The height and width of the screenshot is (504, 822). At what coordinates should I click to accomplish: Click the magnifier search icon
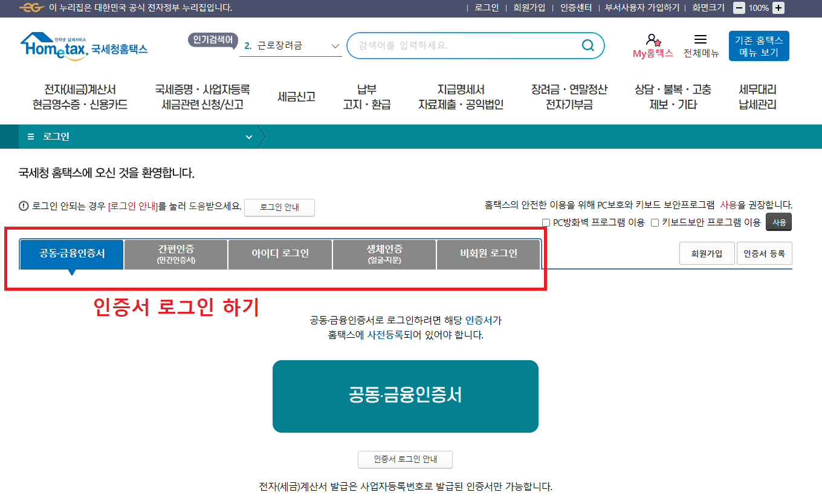coord(587,45)
